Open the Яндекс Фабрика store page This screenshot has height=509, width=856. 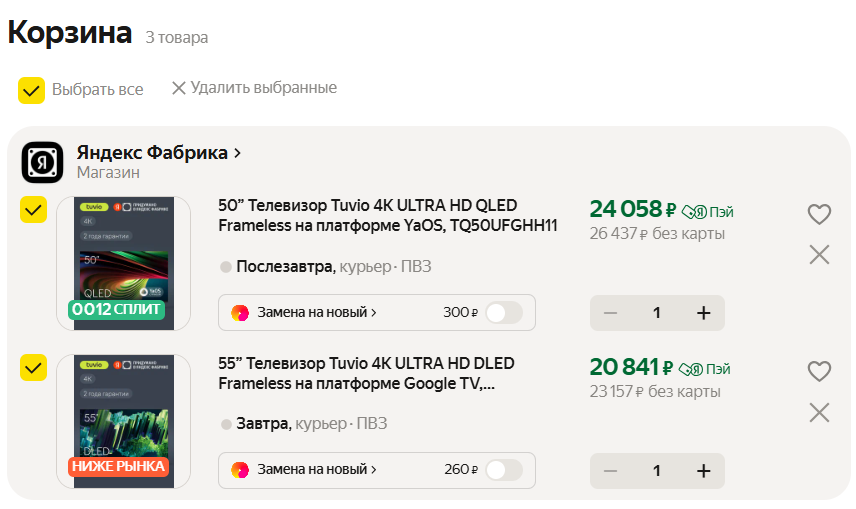coord(159,153)
